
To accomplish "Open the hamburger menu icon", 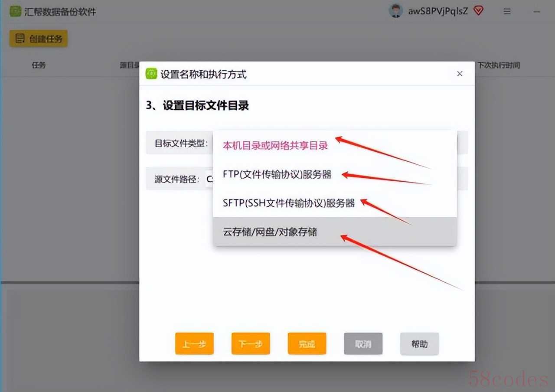I will (507, 12).
